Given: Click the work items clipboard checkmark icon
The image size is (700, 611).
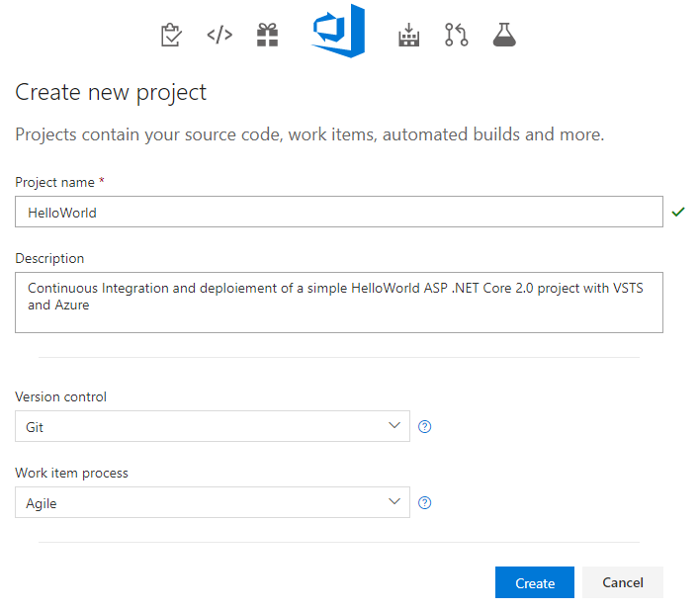Looking at the screenshot, I should [171, 35].
